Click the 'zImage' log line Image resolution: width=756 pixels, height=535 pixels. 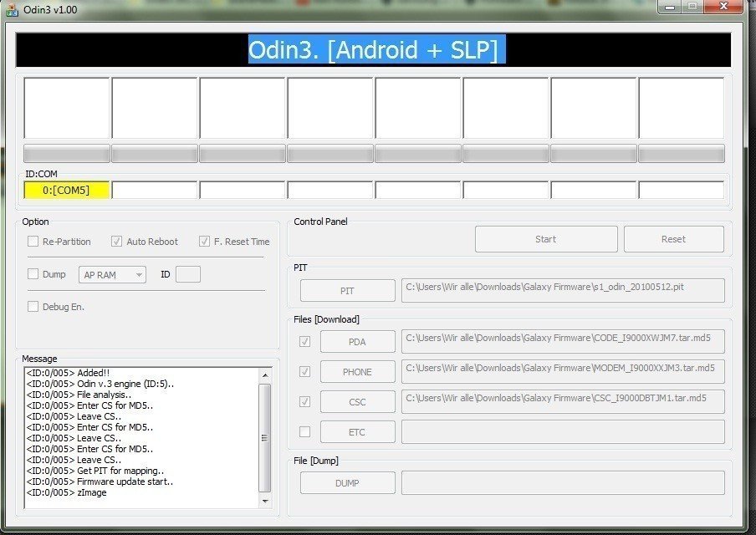67,492
